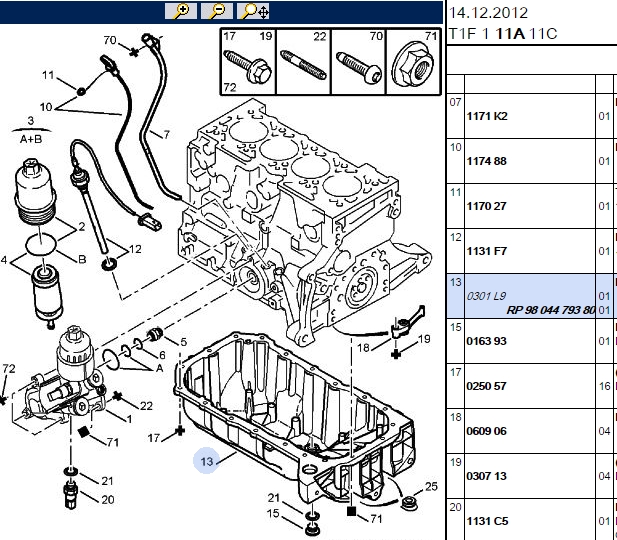
Task: Select the highlighted callout 13 for the oil pan
Action: [x=206, y=461]
